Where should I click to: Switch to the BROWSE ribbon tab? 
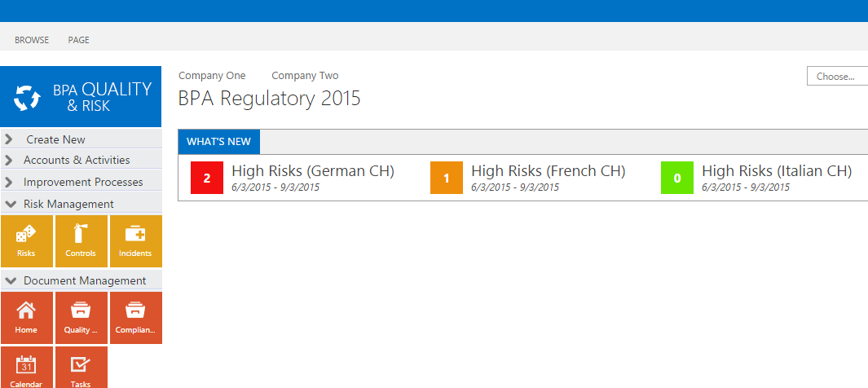tap(32, 40)
